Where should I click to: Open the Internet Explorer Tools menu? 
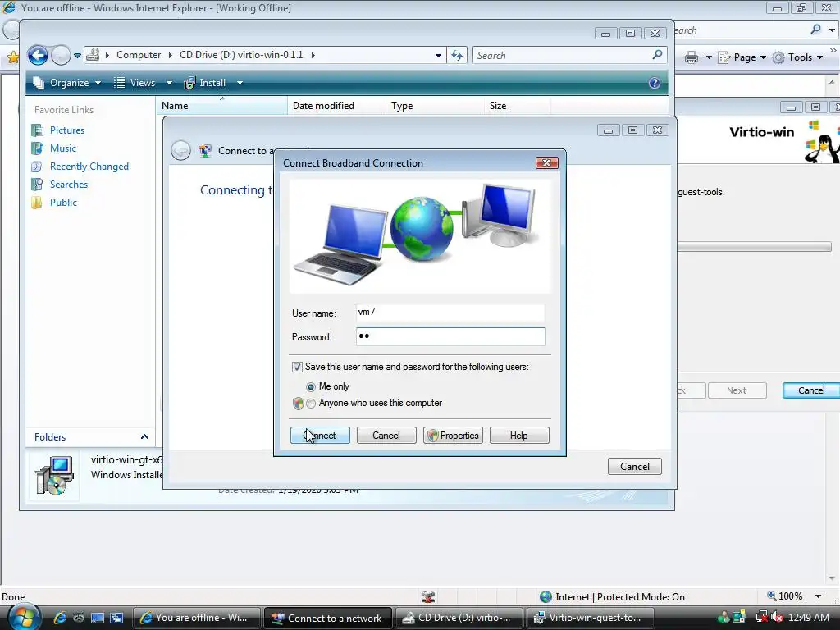(798, 57)
